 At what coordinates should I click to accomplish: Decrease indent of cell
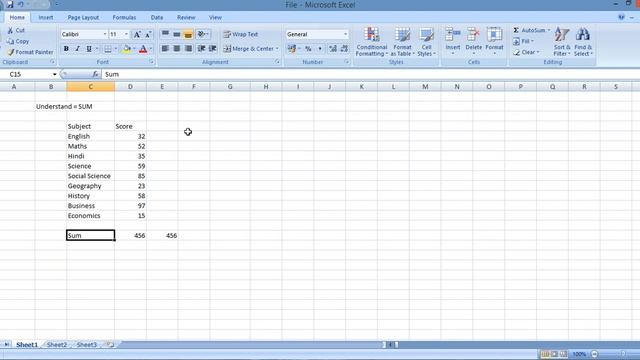pyautogui.click(x=201, y=49)
